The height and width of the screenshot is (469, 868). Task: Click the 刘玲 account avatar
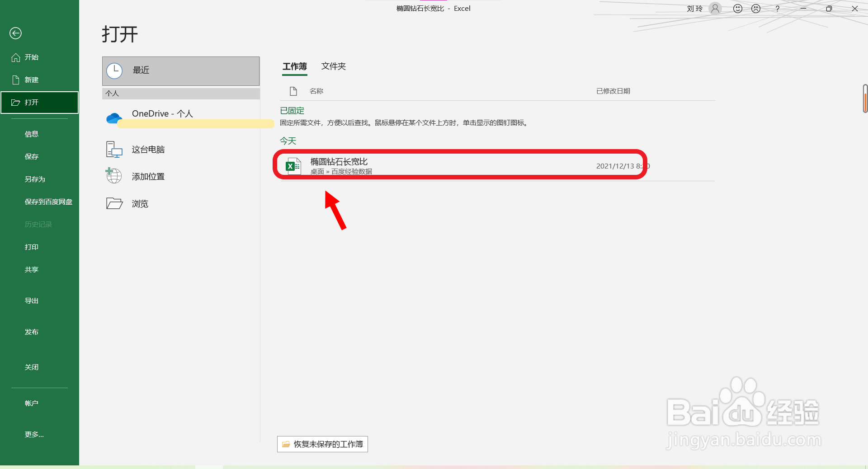tap(714, 9)
